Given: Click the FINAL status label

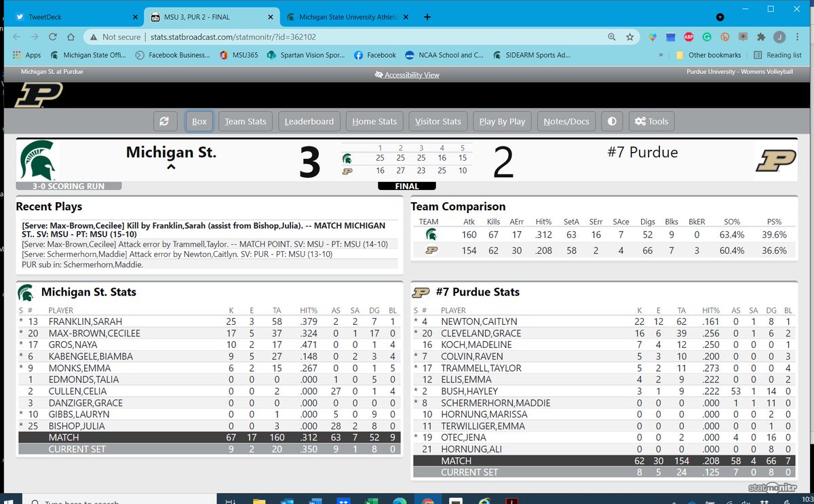Looking at the screenshot, I should (x=406, y=186).
